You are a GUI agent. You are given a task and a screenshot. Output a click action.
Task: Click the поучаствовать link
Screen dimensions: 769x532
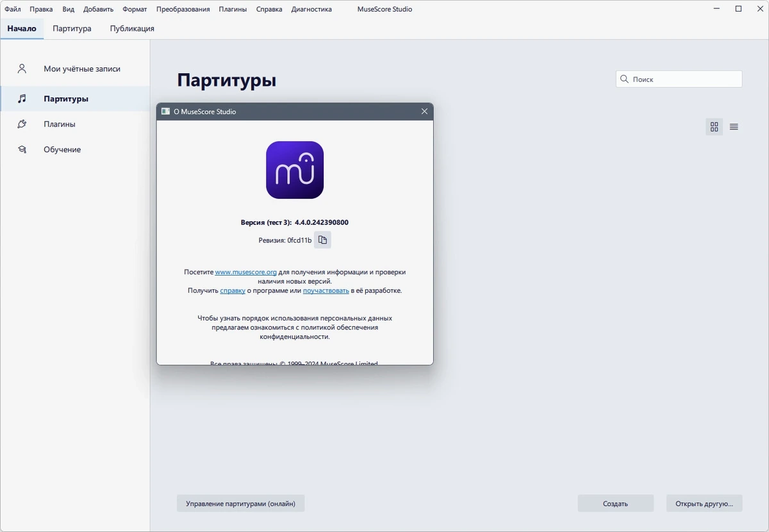(326, 290)
